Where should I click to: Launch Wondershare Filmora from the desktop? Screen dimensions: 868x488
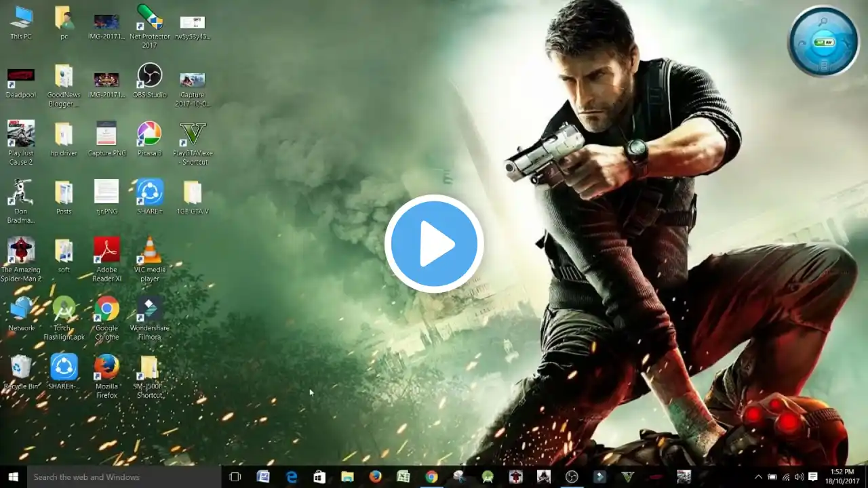pyautogui.click(x=149, y=310)
